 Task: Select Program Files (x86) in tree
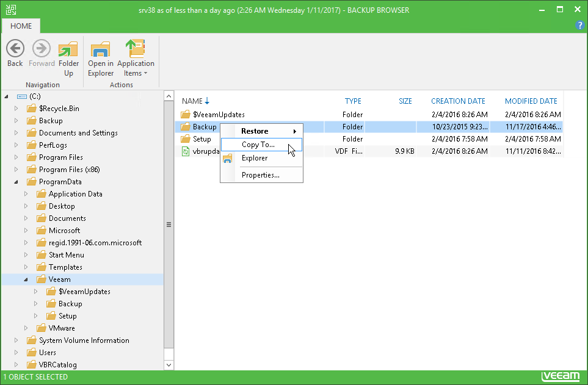[70, 170]
